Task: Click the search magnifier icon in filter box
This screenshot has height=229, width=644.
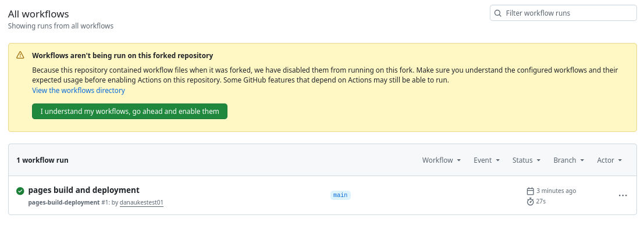Action: point(497,13)
